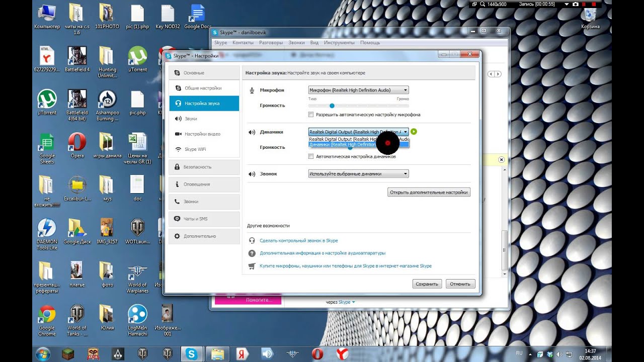Viewport: 644px width, 362px height.
Task: Take a snapshot with recorder camera icon
Action: [x=575, y=4]
